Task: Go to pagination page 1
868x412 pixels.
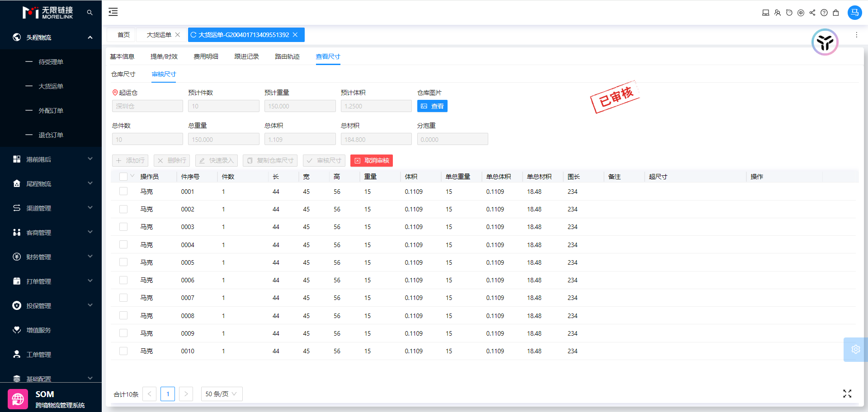Action: click(168, 394)
